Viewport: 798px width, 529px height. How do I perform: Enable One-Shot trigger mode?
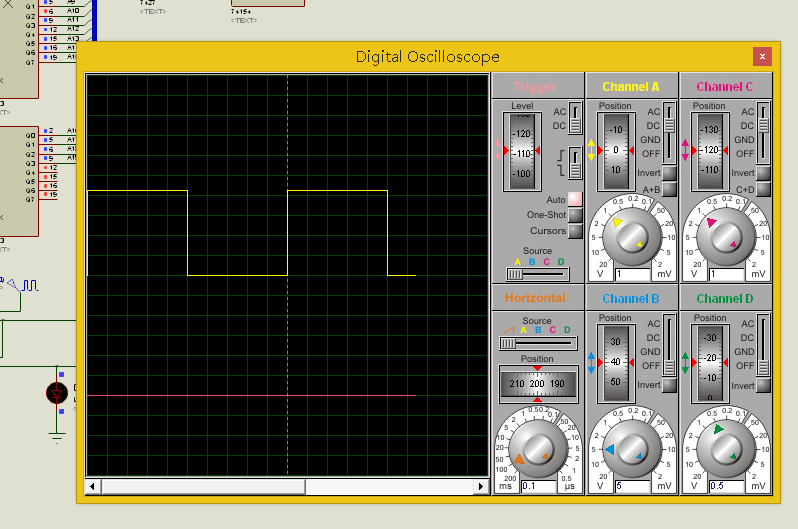click(x=575, y=215)
